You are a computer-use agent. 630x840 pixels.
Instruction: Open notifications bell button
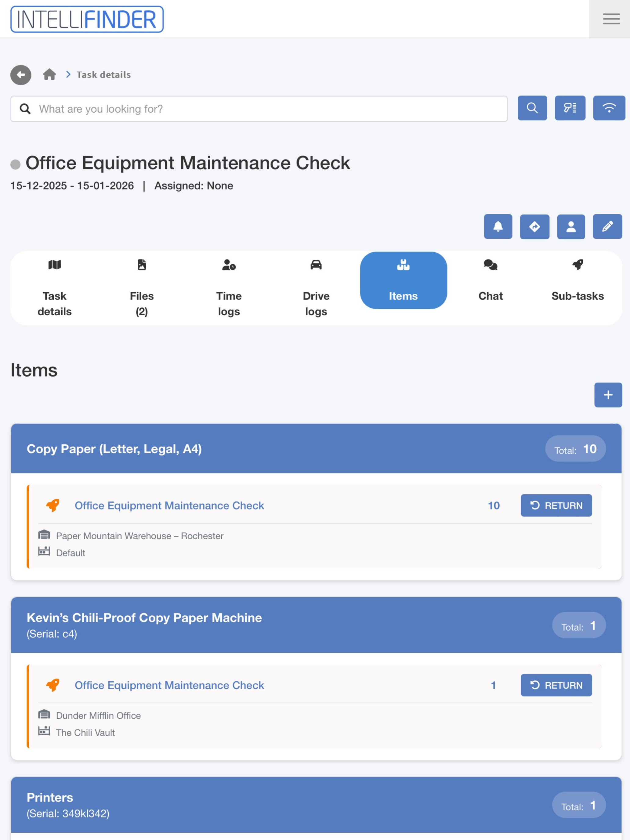[498, 227]
